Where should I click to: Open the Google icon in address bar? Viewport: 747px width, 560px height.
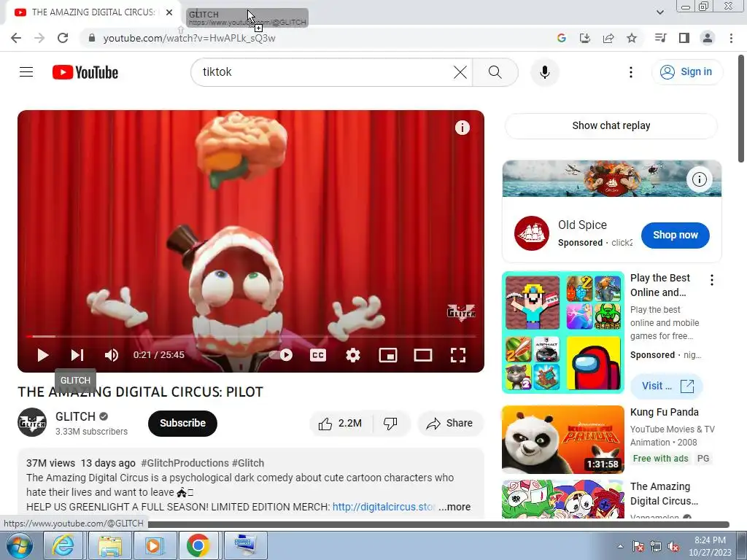pos(561,38)
